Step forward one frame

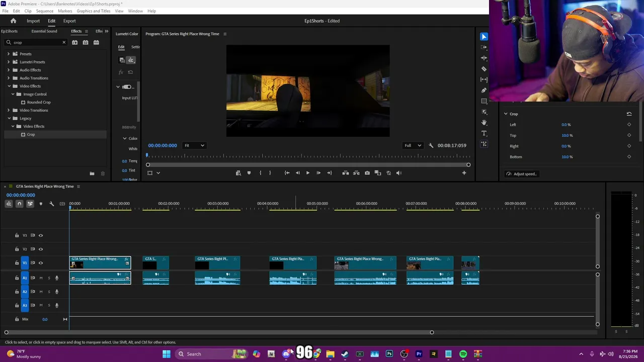point(318,173)
